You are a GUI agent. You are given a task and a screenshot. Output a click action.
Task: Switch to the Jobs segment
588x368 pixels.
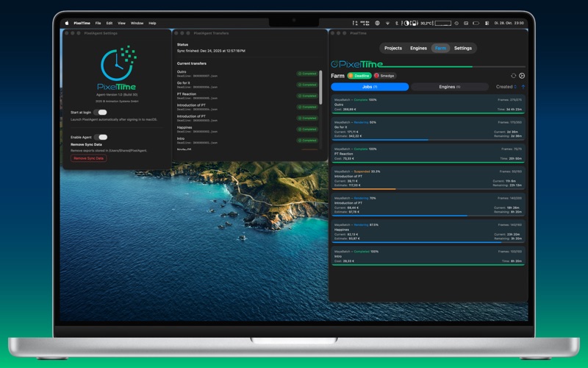tap(370, 87)
